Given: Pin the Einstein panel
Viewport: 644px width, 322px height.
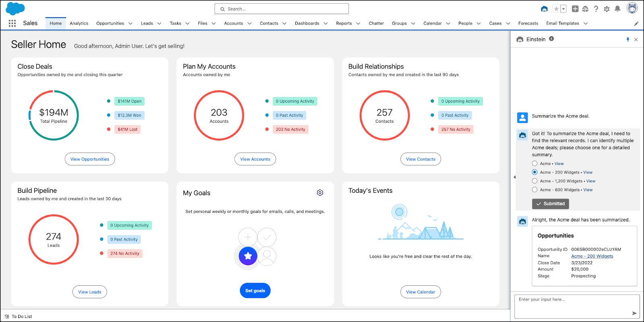Looking at the screenshot, I should (x=627, y=39).
